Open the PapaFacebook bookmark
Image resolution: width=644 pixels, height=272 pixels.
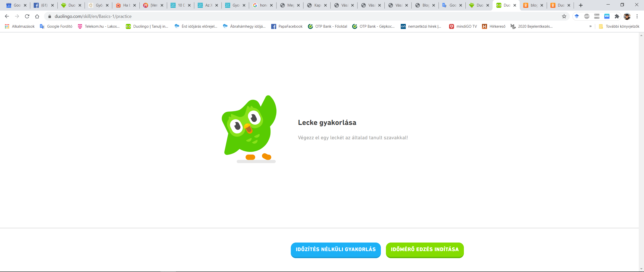(x=287, y=26)
